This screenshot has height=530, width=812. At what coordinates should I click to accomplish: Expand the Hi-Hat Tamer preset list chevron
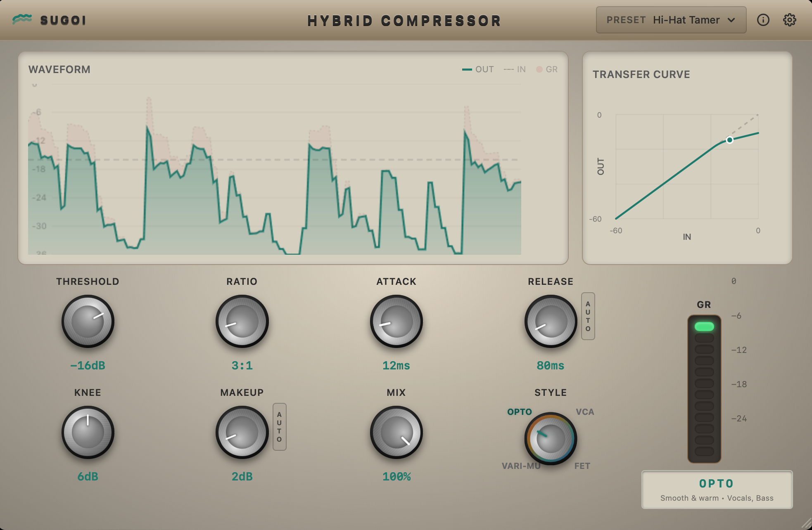point(732,20)
